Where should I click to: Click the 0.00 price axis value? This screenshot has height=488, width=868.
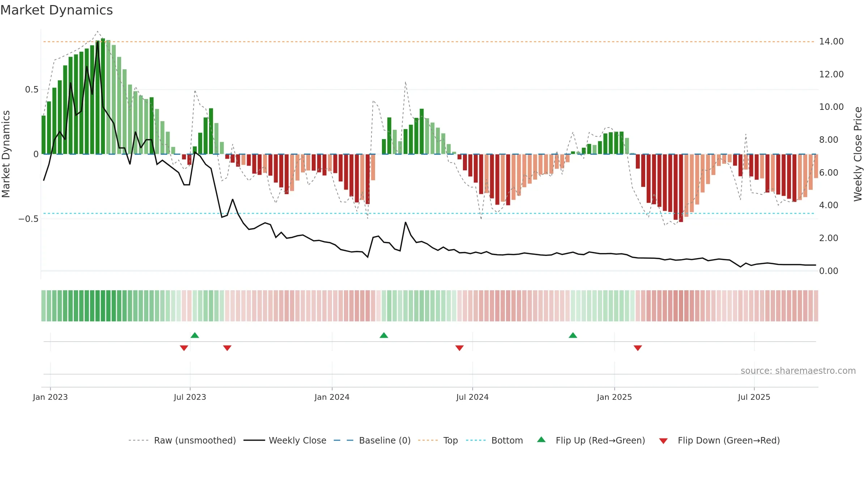pos(829,271)
